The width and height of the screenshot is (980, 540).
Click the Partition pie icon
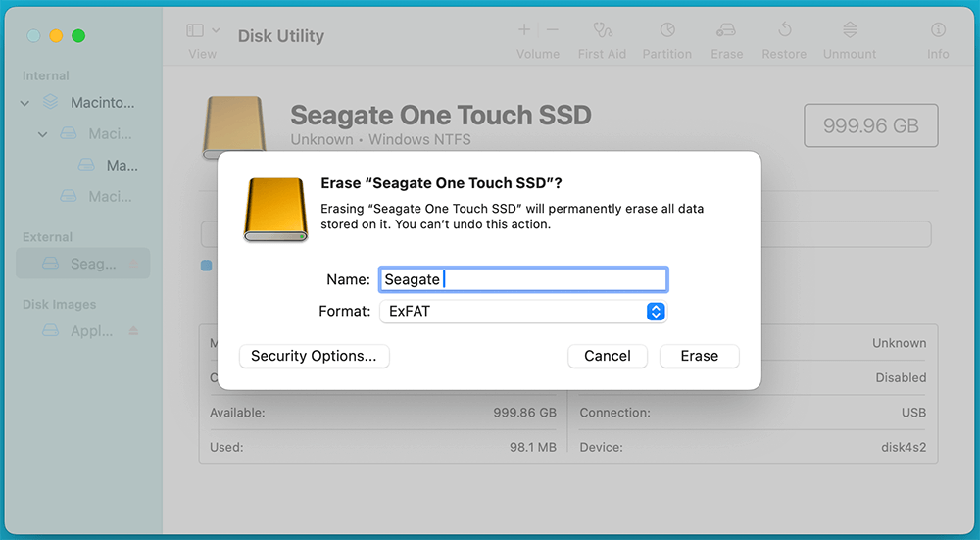pyautogui.click(x=666, y=29)
